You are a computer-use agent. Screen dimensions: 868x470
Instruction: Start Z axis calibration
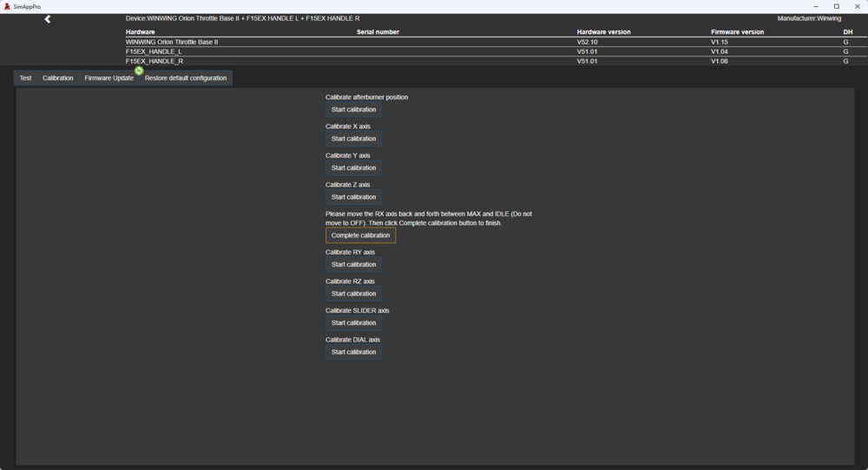[353, 197]
